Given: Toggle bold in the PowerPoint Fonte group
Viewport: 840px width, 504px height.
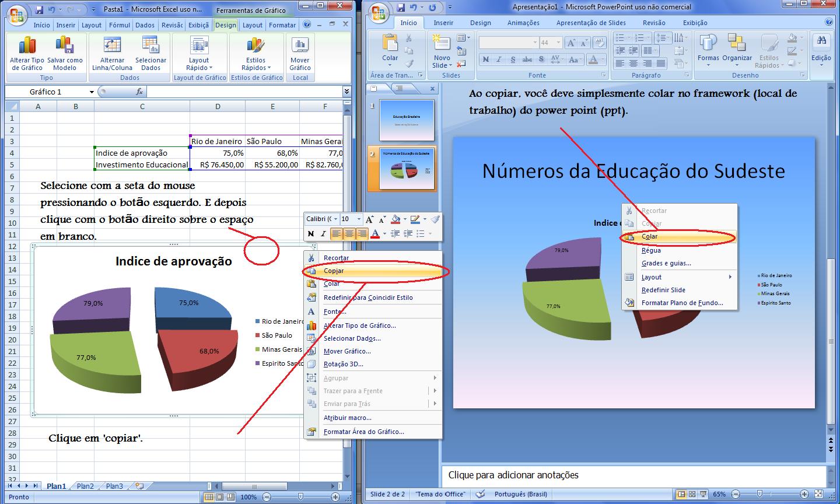Looking at the screenshot, I should coord(485,60).
